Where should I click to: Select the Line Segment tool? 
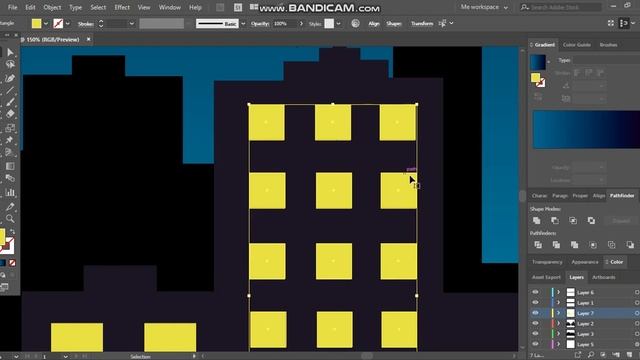point(10,90)
